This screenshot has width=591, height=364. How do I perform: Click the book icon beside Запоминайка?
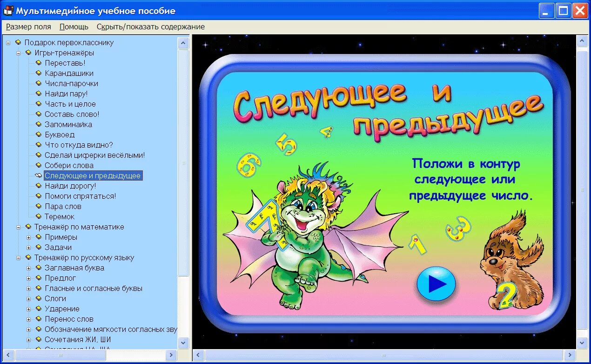[x=39, y=124]
